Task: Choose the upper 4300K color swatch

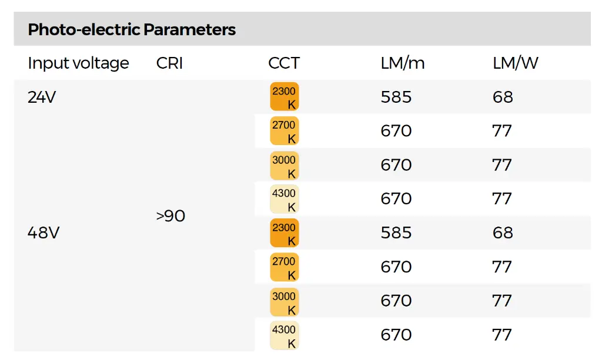Action: click(285, 199)
